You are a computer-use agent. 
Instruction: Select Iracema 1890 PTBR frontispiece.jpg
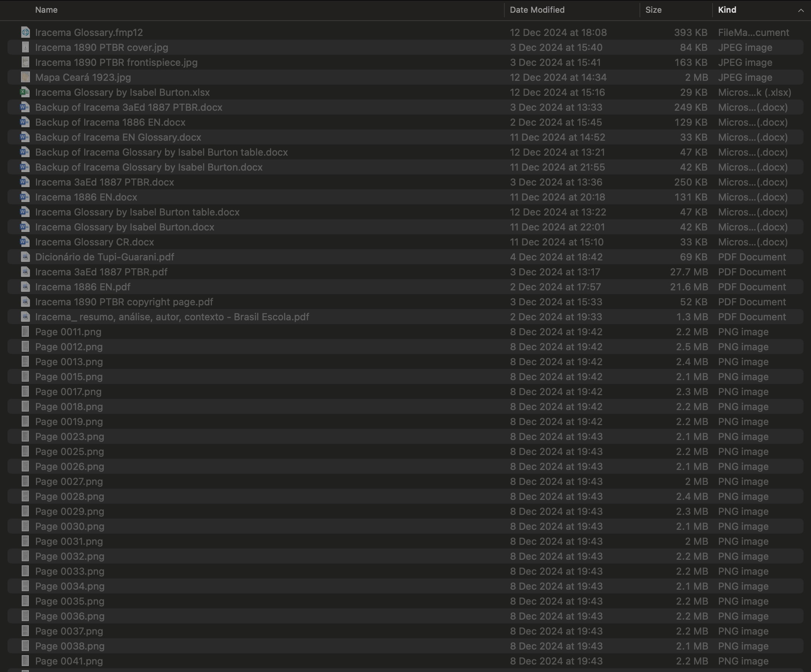(116, 62)
